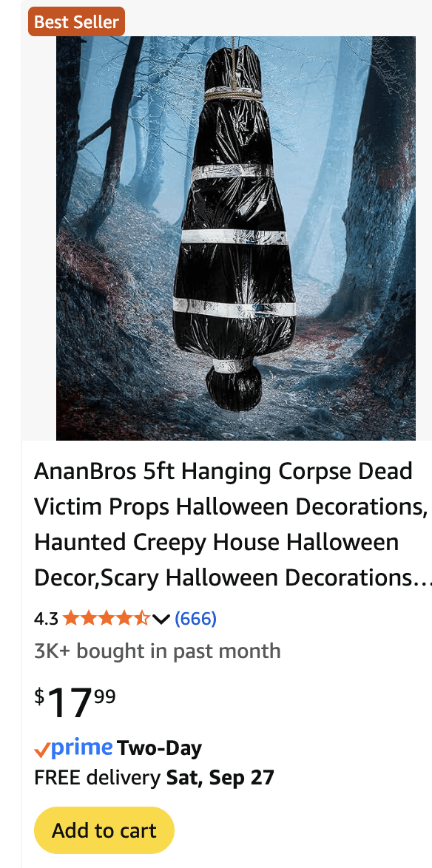This screenshot has width=432, height=868.
Task: Click the dollar sign of the price
Action: (x=39, y=696)
